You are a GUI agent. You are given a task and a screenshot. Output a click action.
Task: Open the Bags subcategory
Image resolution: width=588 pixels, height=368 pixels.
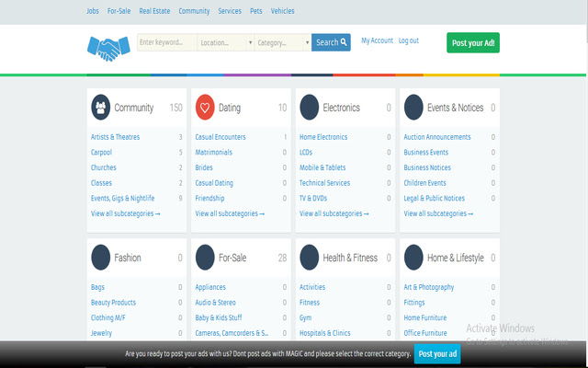click(97, 287)
